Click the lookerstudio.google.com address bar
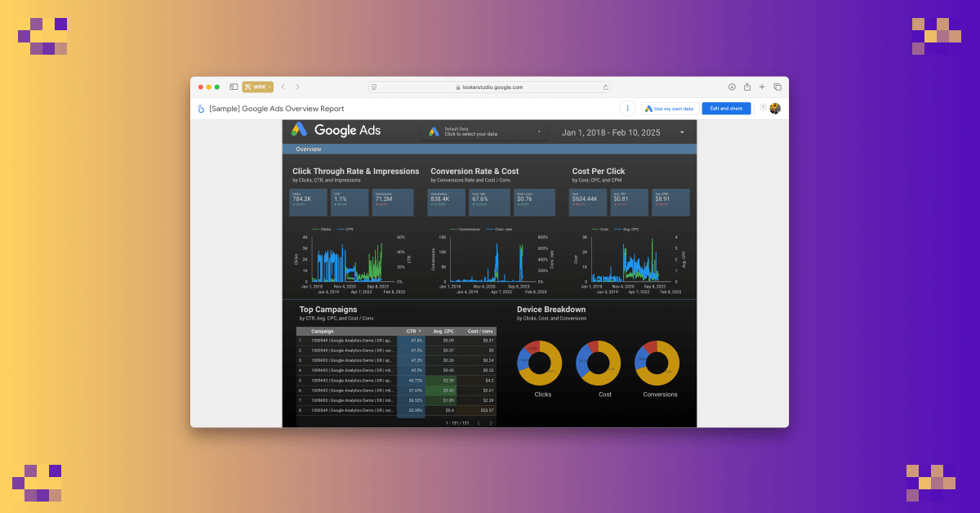This screenshot has height=513, width=980. 489,87
